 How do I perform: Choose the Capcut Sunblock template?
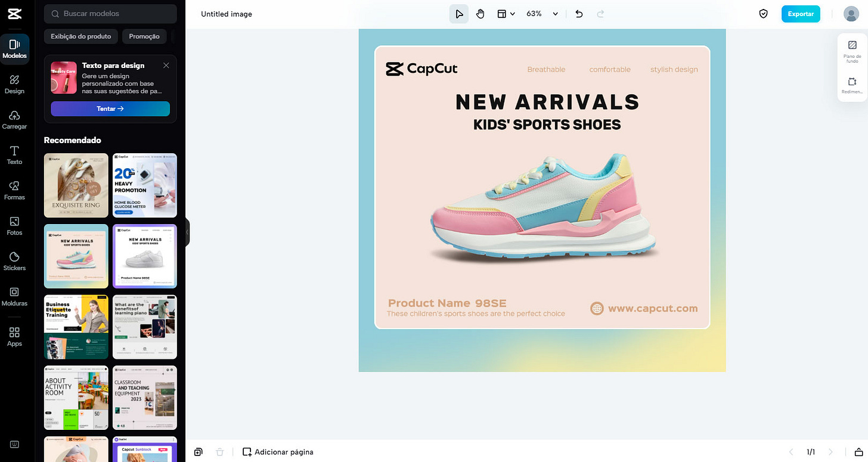pyautogui.click(x=145, y=449)
